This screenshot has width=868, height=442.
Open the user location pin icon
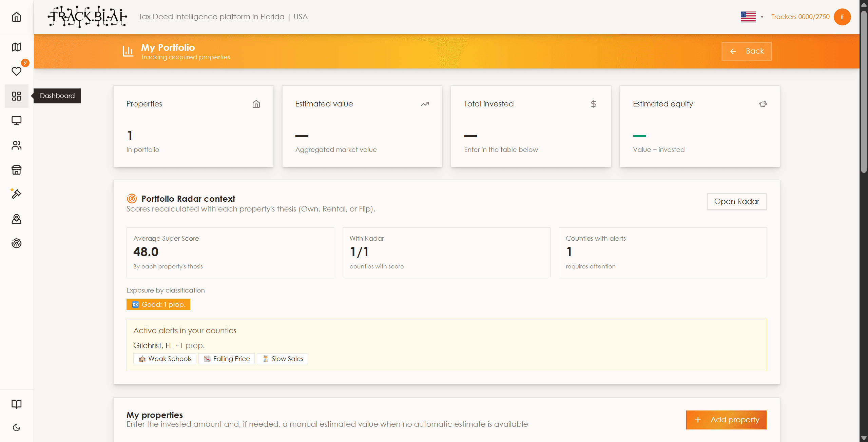click(x=16, y=219)
